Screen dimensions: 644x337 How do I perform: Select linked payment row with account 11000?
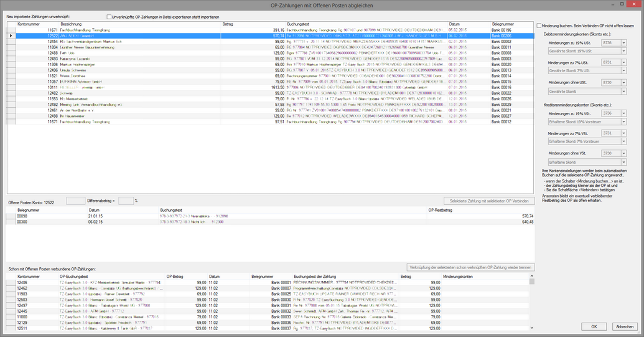pos(268,317)
